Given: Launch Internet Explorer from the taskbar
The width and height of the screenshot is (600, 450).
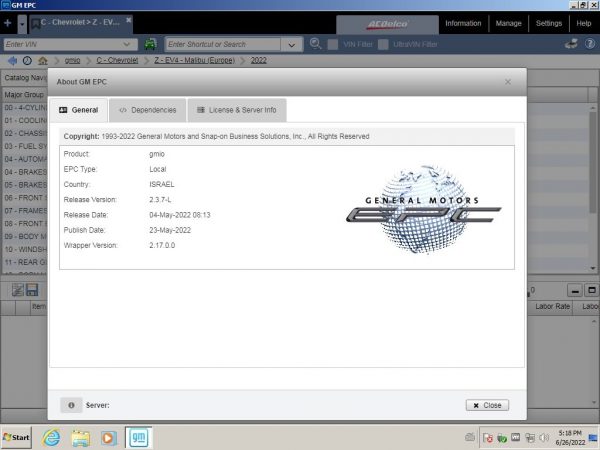Looking at the screenshot, I should click(51, 438).
